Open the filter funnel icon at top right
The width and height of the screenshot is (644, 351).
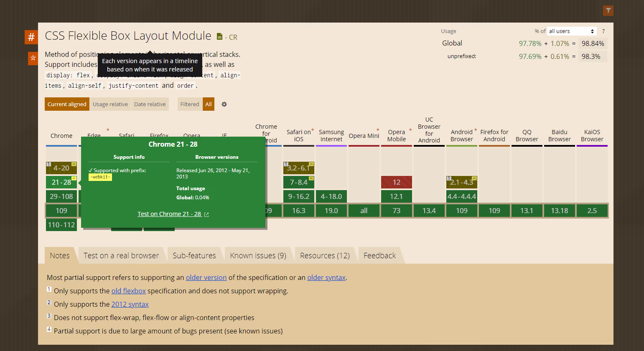click(x=608, y=10)
